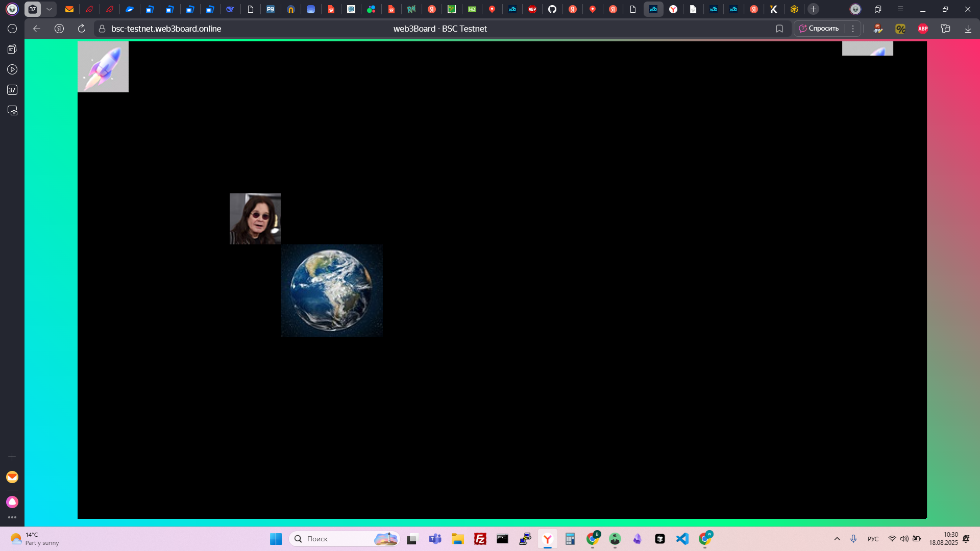Switch to the PG tab
This screenshot has width=980, height=551.
click(x=271, y=9)
